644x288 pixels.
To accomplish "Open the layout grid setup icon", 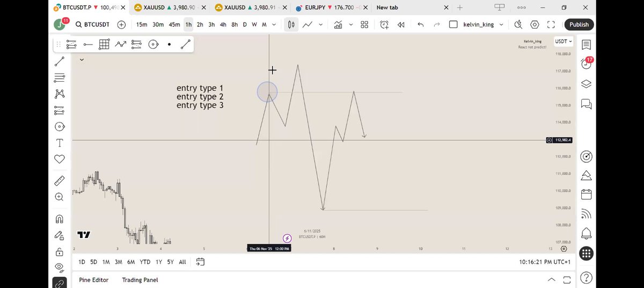I will tap(364, 25).
